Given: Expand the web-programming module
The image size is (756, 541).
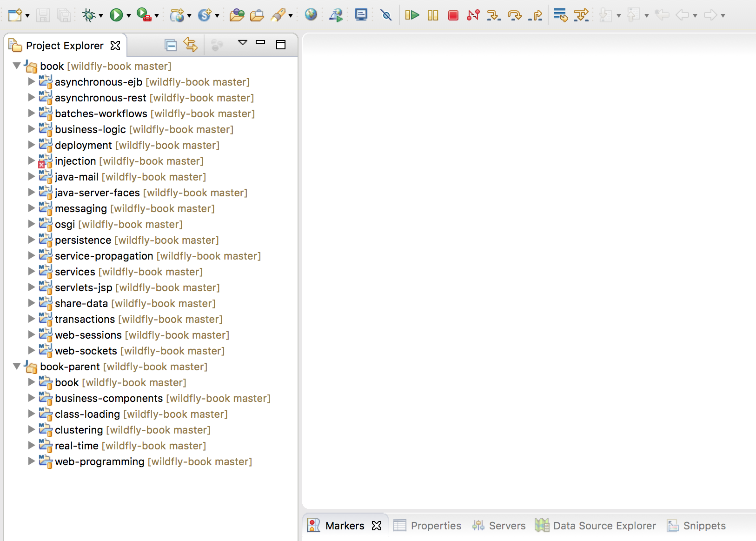Looking at the screenshot, I should click(x=32, y=461).
